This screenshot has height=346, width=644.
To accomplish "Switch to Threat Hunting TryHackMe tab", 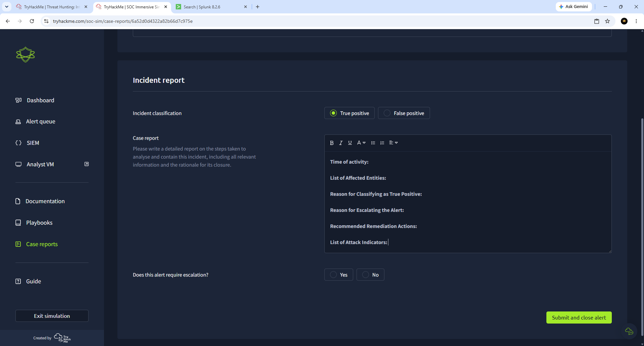I will click(x=52, y=7).
